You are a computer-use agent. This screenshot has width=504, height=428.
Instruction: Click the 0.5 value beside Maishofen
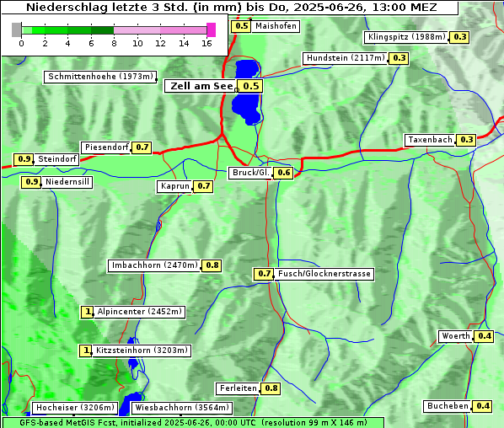click(x=241, y=26)
